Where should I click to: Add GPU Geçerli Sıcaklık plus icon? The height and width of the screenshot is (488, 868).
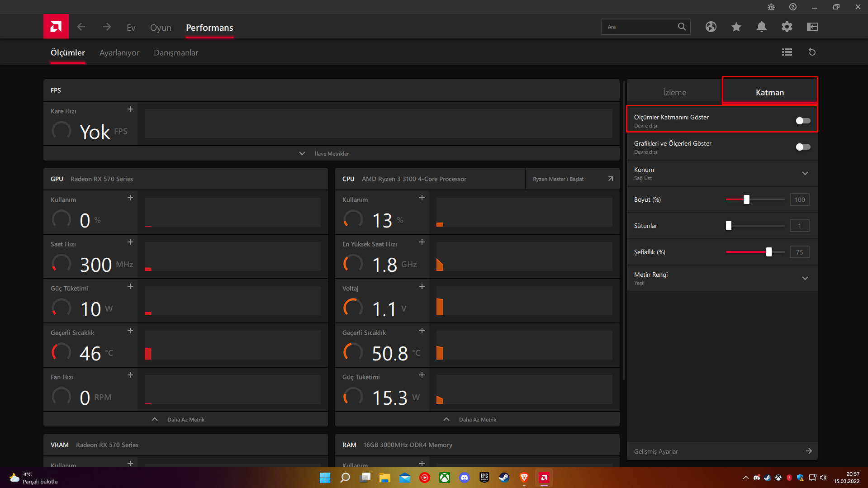pyautogui.click(x=130, y=331)
